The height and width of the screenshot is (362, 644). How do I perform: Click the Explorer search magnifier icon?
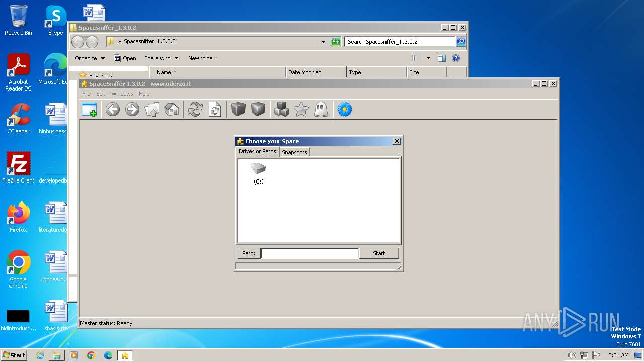coord(461,42)
